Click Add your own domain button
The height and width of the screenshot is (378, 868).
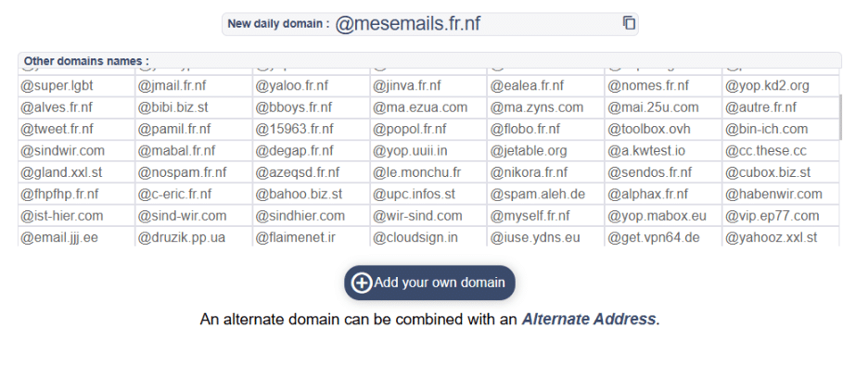point(429,283)
